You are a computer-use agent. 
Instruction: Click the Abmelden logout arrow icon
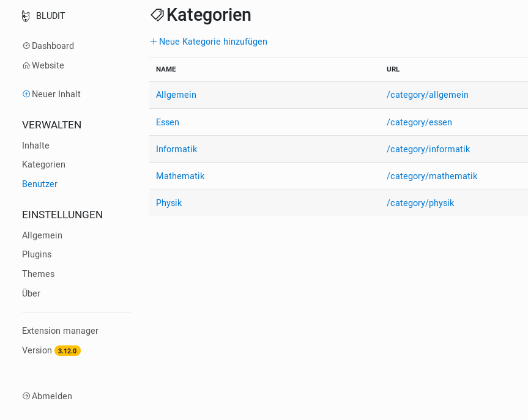coord(26,396)
